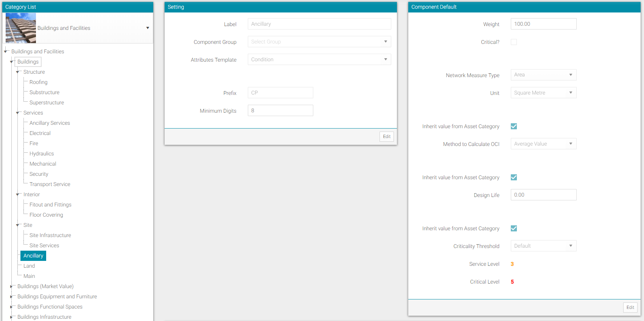Click the Buildings and Facilities thumbnail image
This screenshot has height=321, width=644.
pos(21,28)
